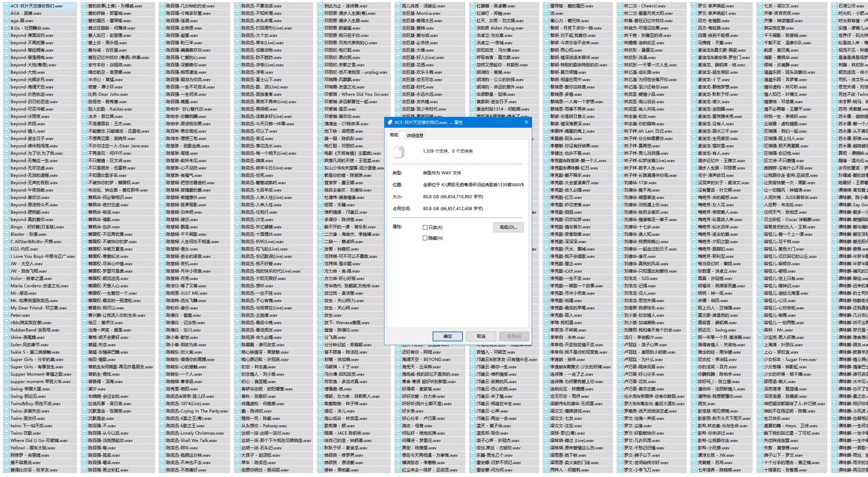Click the 别人的歌 - Raidas.wav file icon
Screen dimensions: 868x477
pos(85,109)
